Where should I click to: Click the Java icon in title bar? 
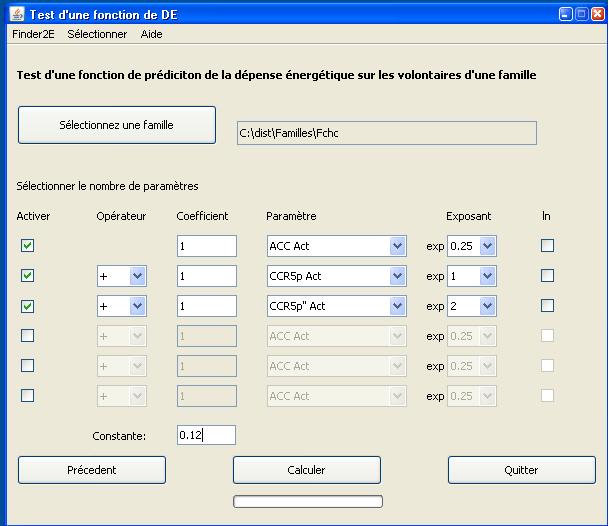click(17, 14)
